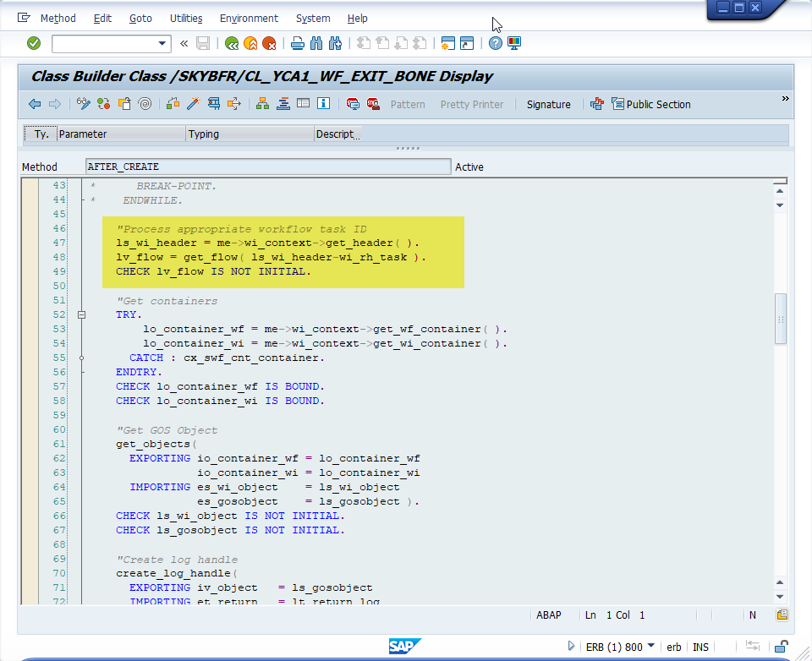Click the Check syntax icon
This screenshot has height=661, width=812.
point(173,104)
